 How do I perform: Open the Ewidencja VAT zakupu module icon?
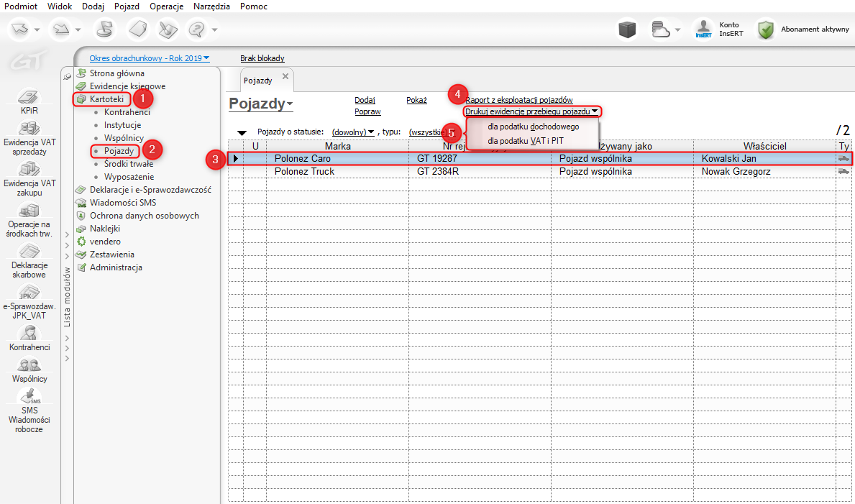point(29,170)
